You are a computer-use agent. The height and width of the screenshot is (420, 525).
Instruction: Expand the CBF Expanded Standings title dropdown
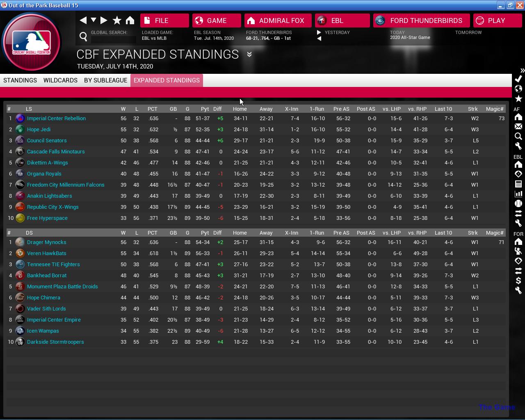tap(249, 55)
